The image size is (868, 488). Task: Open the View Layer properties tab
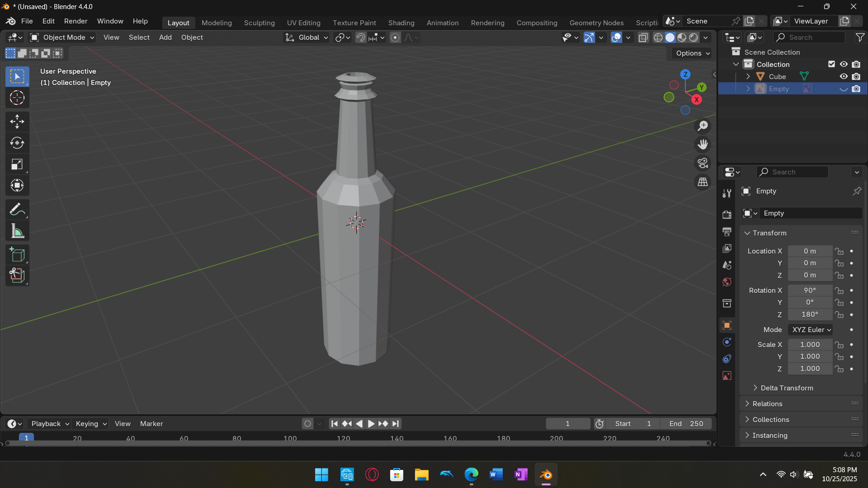(x=727, y=249)
